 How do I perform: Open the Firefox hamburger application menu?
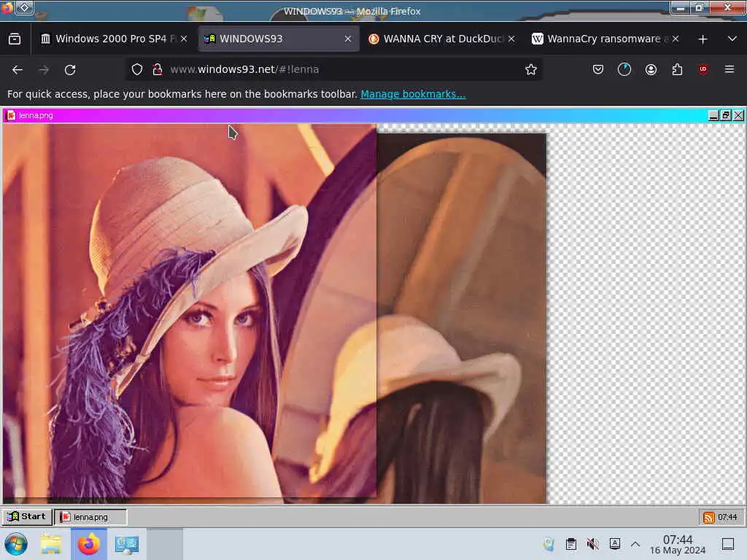click(x=729, y=69)
